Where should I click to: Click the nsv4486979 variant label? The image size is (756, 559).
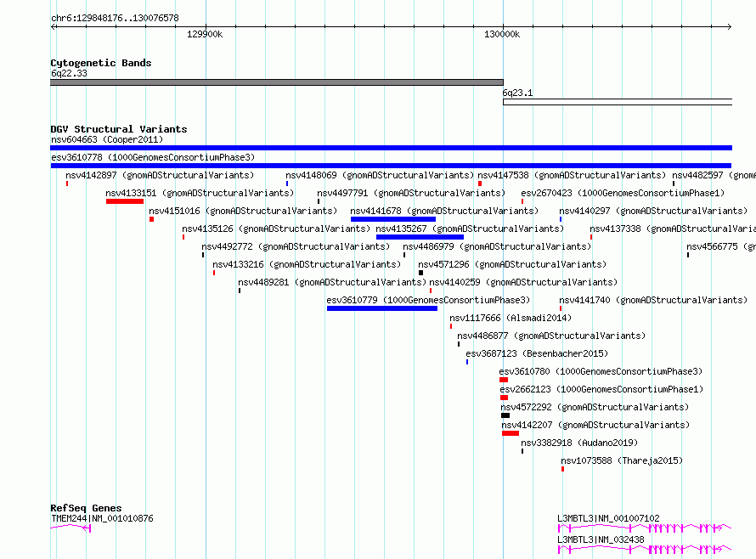tap(497, 246)
